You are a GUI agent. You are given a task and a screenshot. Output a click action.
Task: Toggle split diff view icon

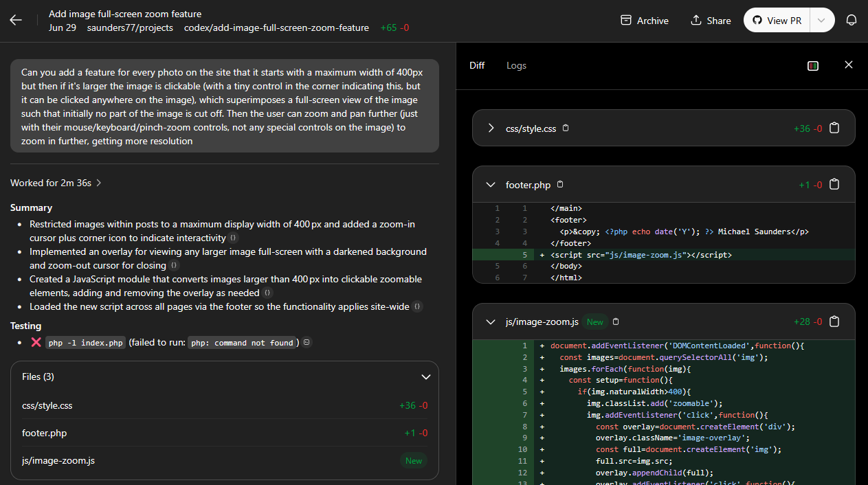813,65
